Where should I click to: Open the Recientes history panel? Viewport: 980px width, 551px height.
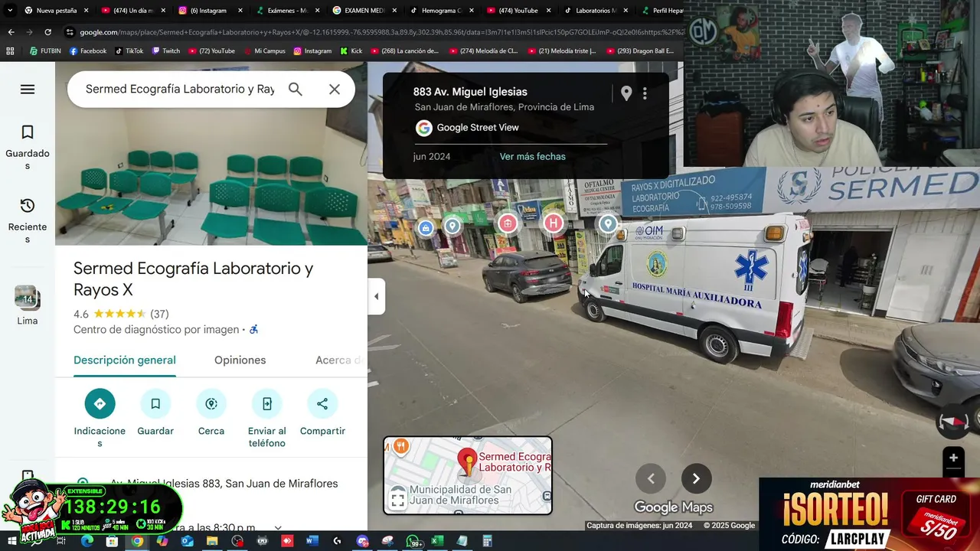tap(28, 222)
